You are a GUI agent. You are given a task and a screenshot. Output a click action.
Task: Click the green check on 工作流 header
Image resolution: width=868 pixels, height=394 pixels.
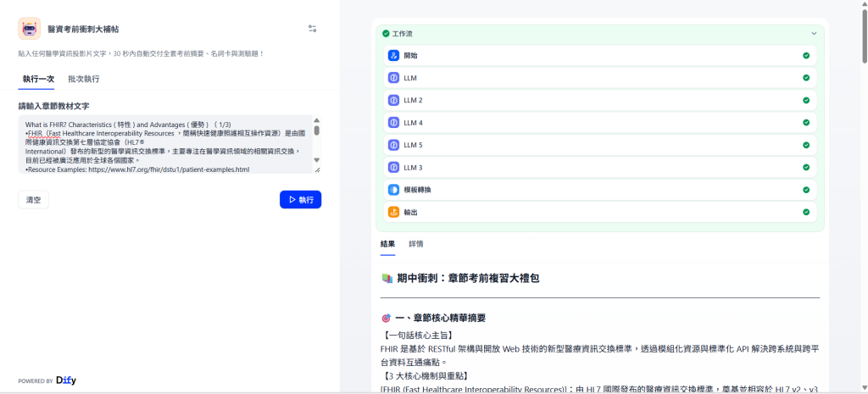coord(386,33)
